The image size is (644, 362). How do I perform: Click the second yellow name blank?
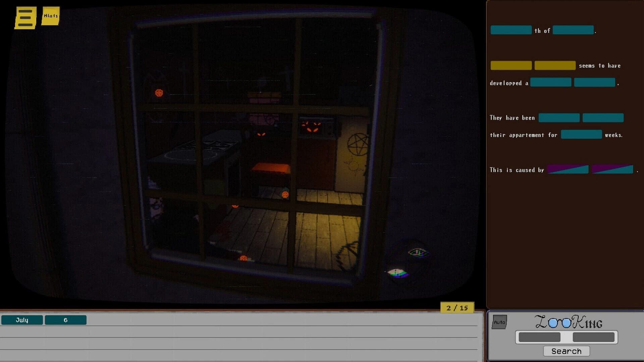coord(555,65)
